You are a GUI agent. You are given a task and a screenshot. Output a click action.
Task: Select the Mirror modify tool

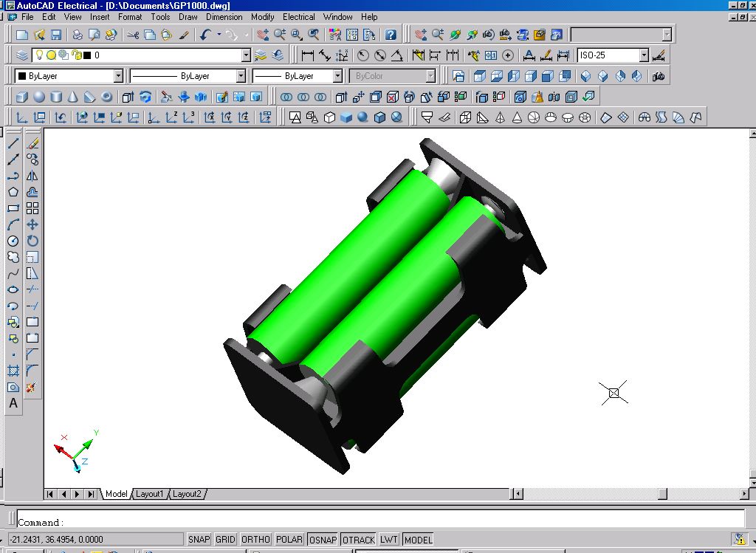point(32,176)
